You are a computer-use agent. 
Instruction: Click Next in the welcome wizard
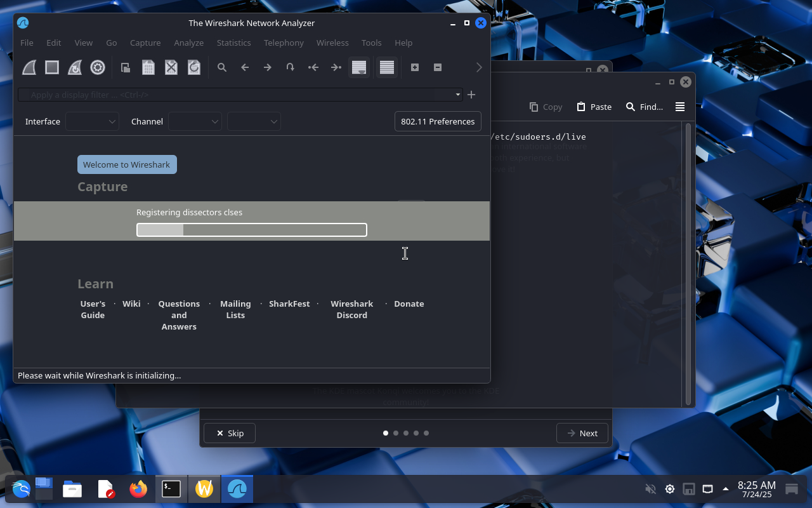point(582,433)
